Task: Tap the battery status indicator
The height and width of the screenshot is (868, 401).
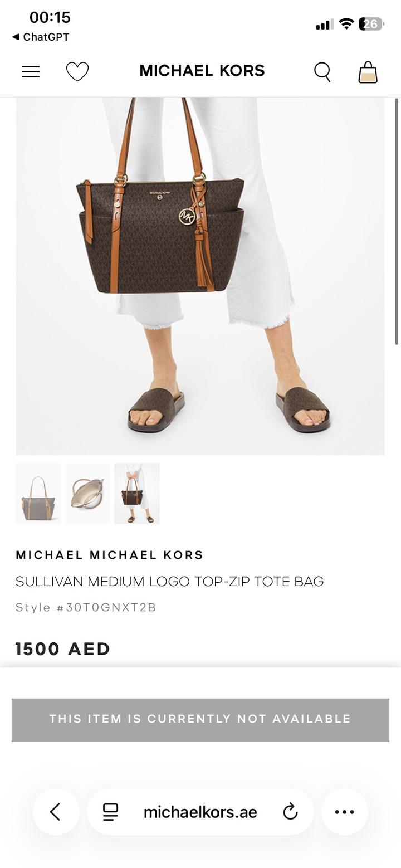Action: pyautogui.click(x=371, y=24)
